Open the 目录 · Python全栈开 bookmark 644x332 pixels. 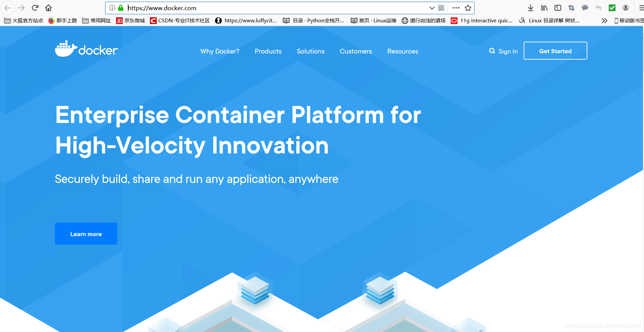[314, 21]
